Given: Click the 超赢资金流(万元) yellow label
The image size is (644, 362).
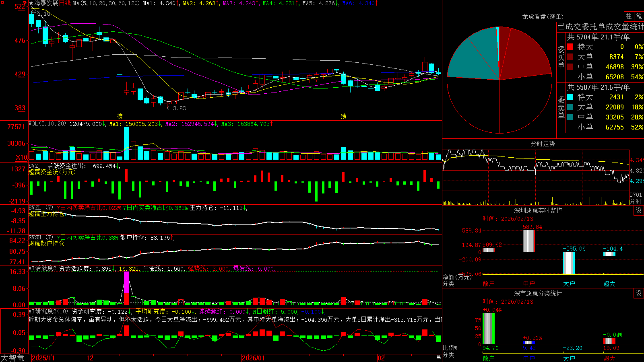Looking at the screenshot, I should tap(52, 172).
